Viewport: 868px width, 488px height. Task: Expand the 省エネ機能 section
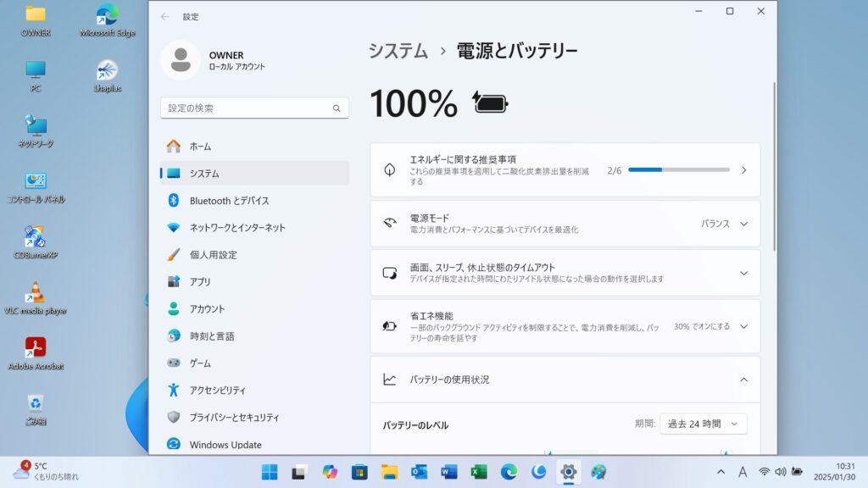(x=743, y=326)
